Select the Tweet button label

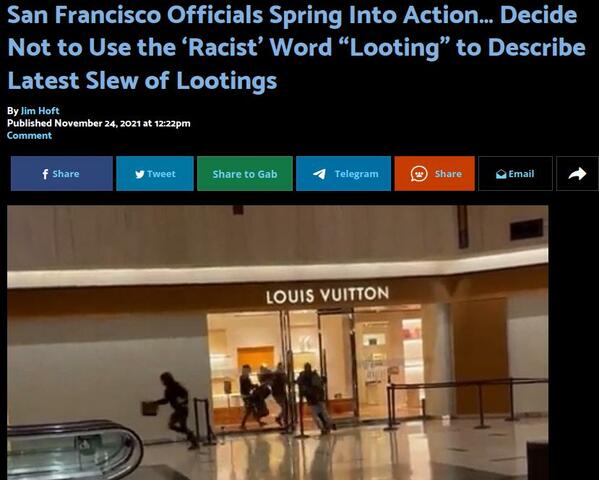161,174
